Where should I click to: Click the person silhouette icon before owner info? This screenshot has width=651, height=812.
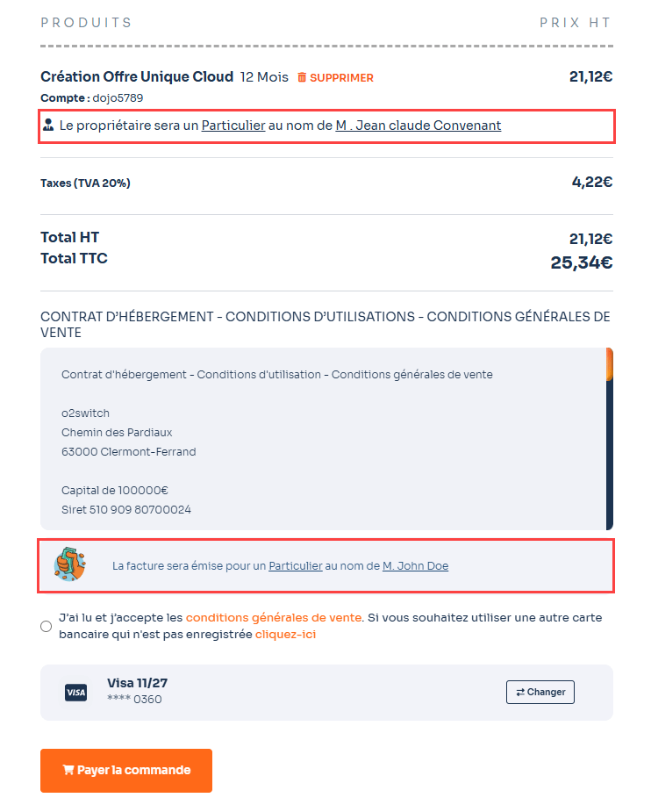coord(48,126)
